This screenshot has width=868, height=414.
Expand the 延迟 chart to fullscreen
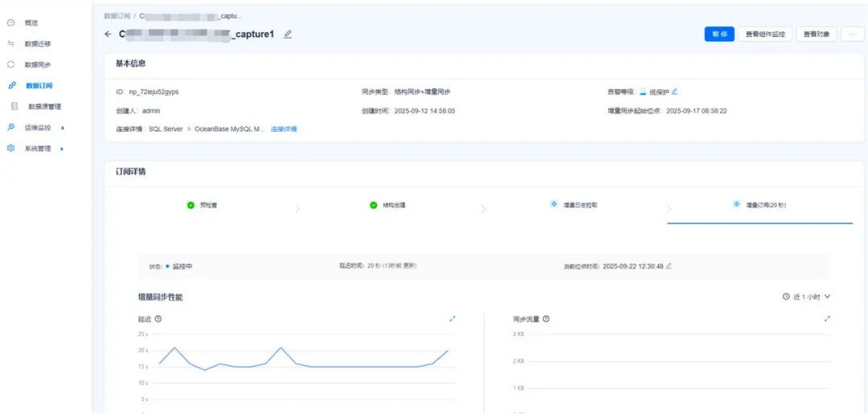click(452, 319)
